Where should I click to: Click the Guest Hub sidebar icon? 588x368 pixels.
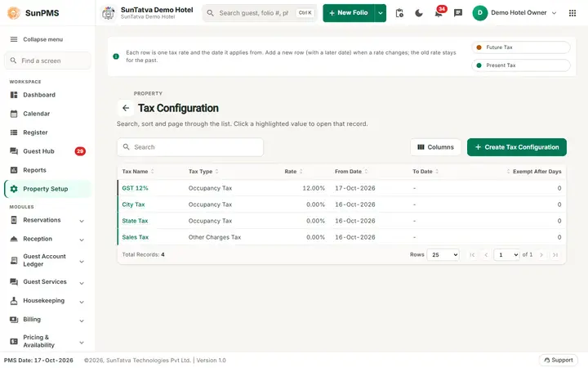(x=14, y=151)
